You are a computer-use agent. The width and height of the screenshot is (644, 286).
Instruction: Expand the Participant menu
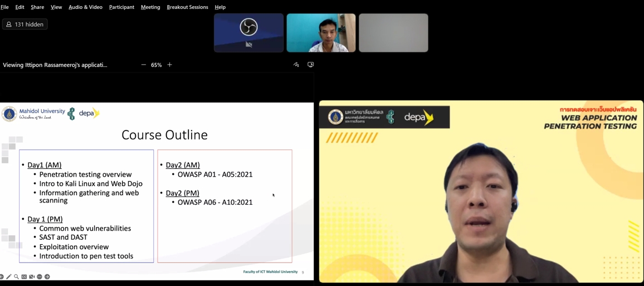click(121, 7)
